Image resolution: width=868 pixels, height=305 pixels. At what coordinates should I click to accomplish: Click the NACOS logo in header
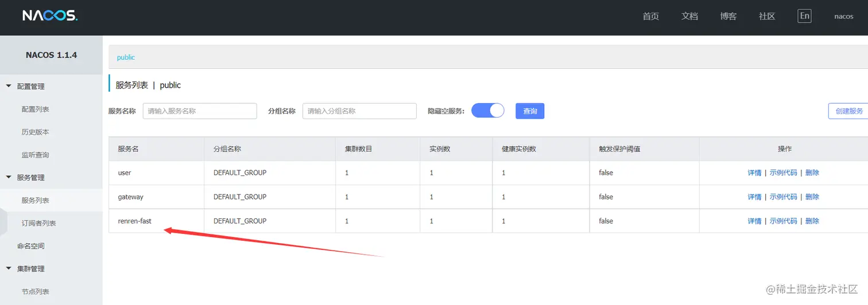50,16
